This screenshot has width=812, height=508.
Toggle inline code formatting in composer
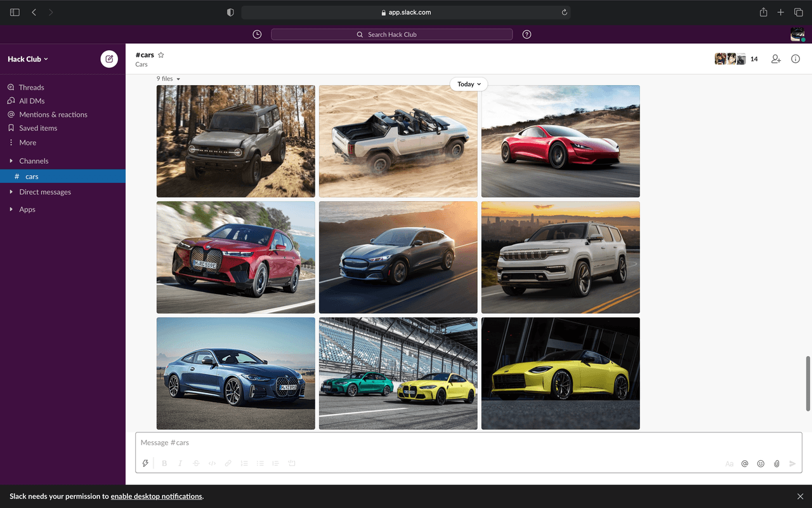212,464
